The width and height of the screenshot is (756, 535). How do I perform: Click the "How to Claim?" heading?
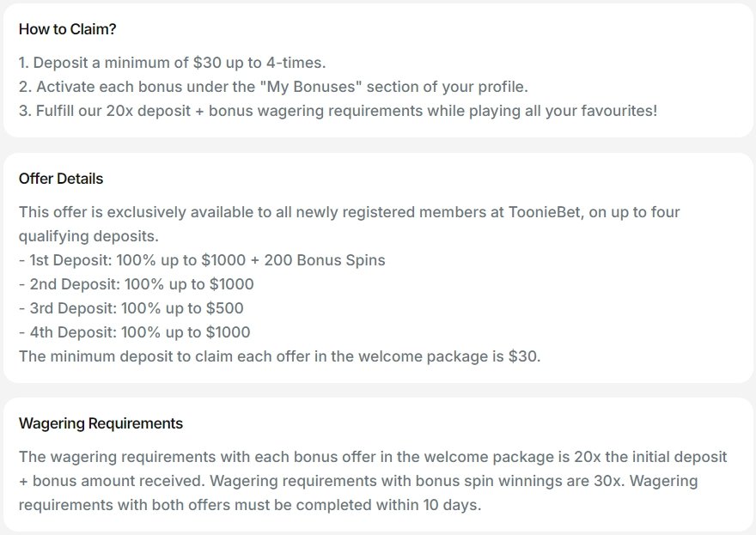coord(68,29)
